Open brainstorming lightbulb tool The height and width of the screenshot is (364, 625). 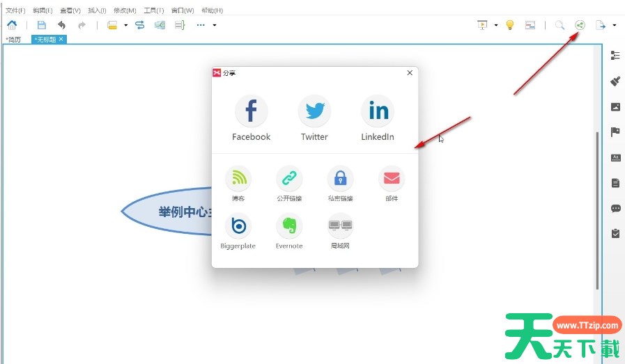[x=510, y=25]
